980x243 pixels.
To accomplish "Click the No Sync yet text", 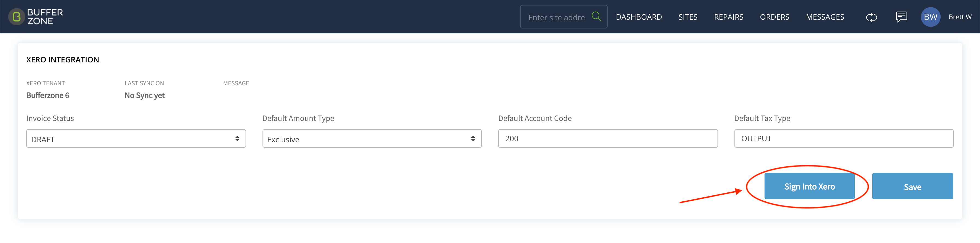I will point(145,96).
